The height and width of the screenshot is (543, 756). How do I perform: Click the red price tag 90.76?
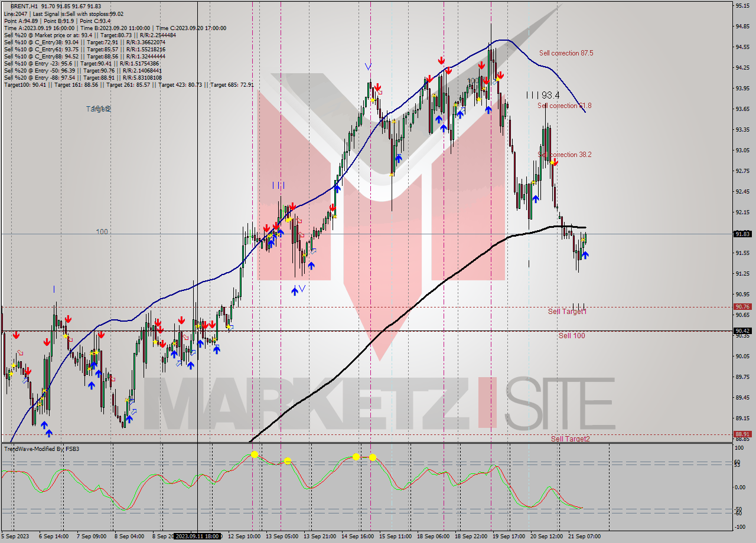pos(742,306)
